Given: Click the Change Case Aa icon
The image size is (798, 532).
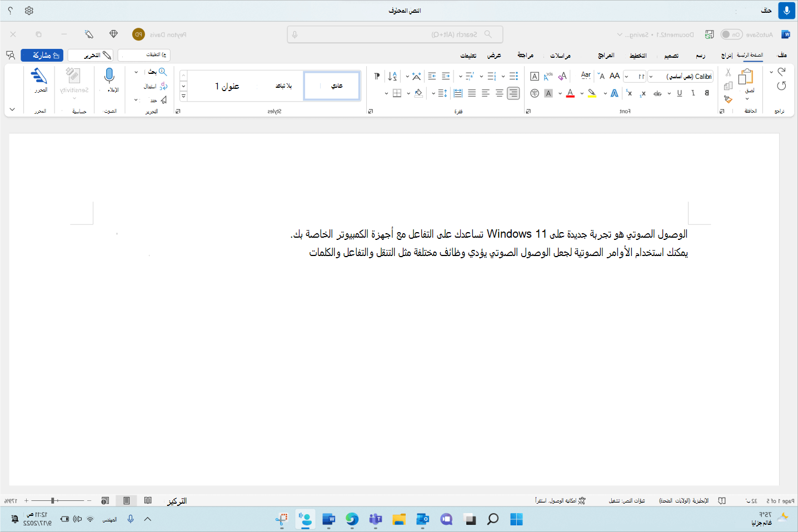Looking at the screenshot, I should [586, 76].
